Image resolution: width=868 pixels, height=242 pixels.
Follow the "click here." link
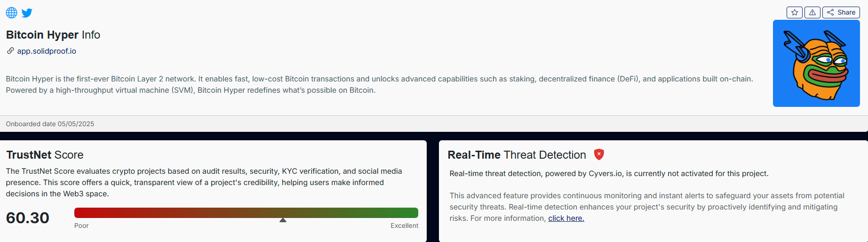tap(566, 218)
